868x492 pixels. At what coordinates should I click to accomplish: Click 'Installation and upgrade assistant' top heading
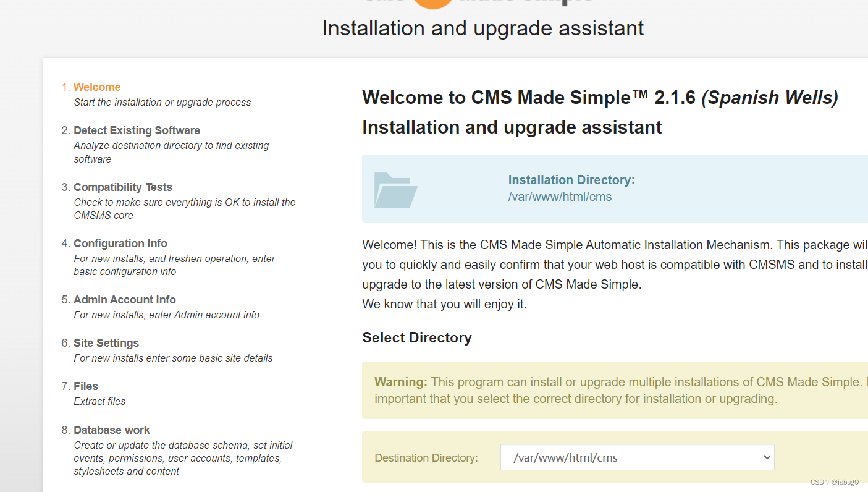pos(483,28)
